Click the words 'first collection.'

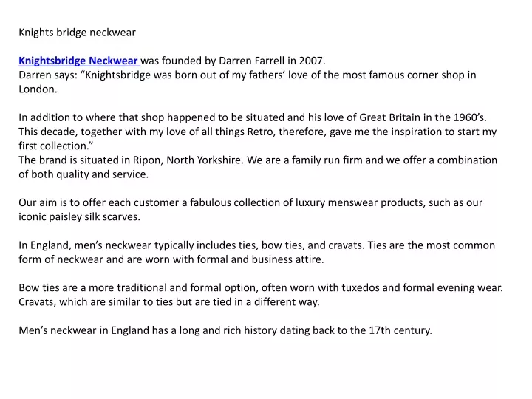54,146
